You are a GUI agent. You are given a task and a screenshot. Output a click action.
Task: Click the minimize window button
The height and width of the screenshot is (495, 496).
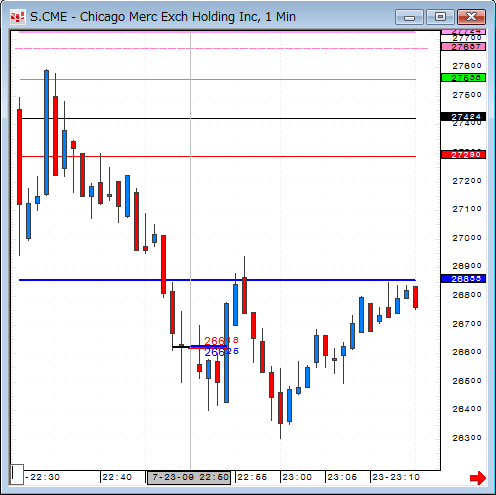(x=409, y=17)
